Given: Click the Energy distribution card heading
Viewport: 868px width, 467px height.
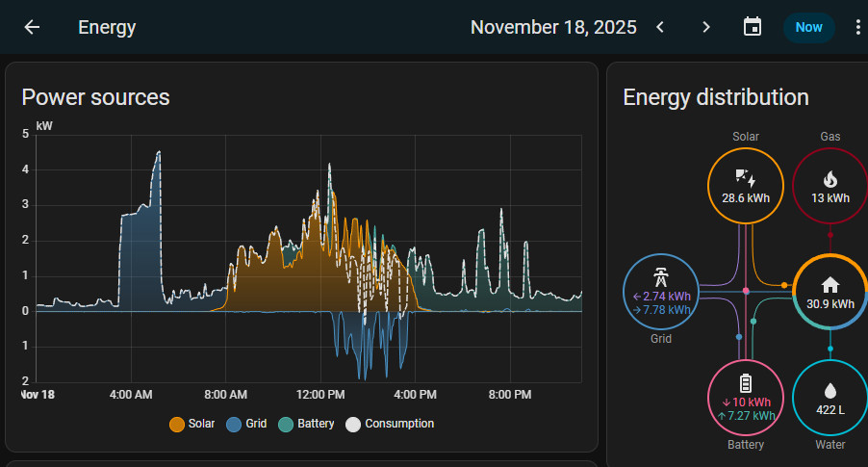Looking at the screenshot, I should (715, 97).
